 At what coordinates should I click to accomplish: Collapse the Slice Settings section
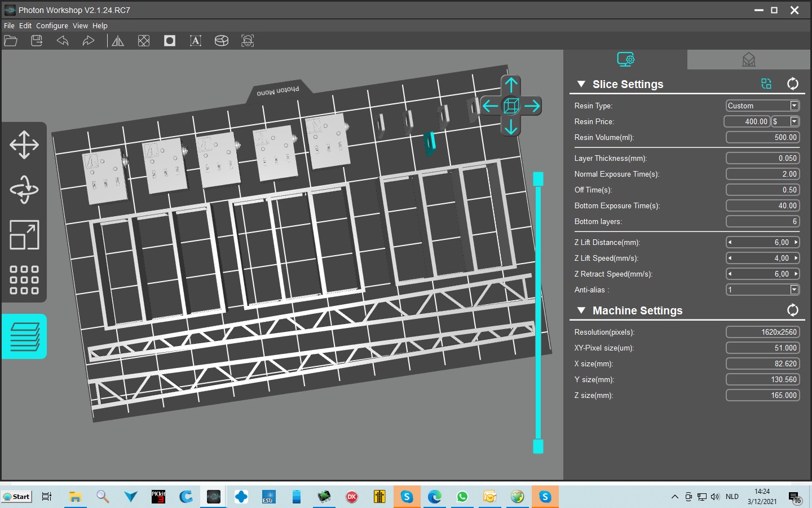581,84
